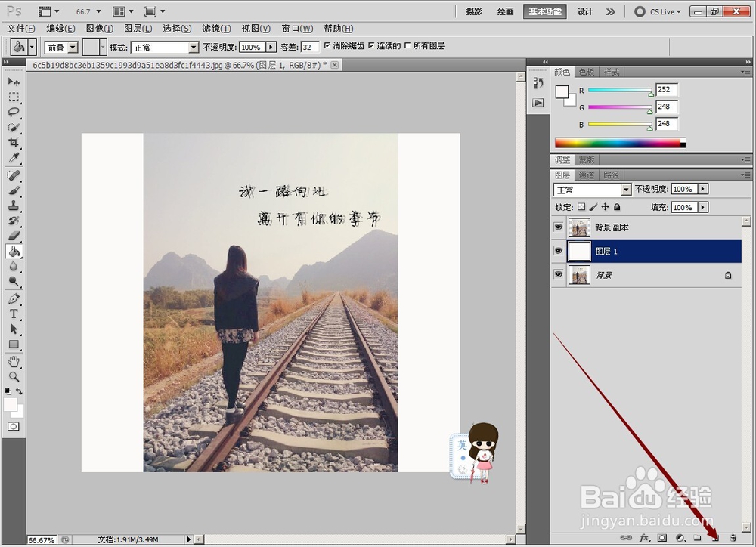Open the 滤镜(T) menu
Viewport: 756px width, 547px height.
pos(216,29)
